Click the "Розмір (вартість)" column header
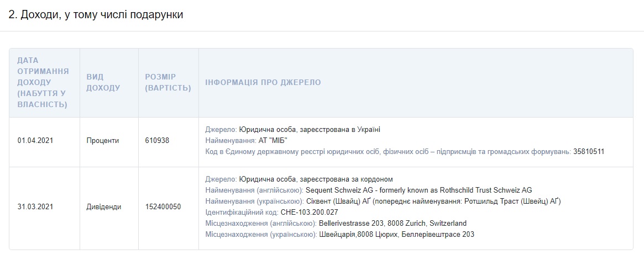The width and height of the screenshot is (644, 260). point(168,82)
